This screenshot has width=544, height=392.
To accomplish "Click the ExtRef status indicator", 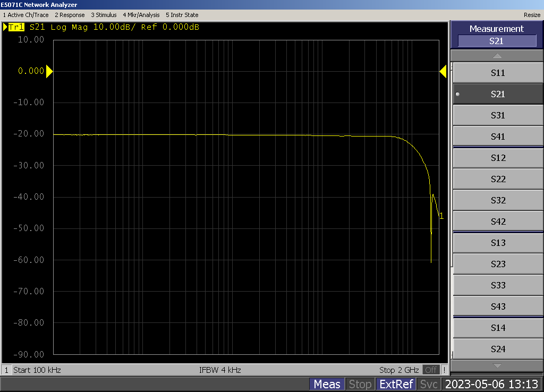I will (395, 384).
